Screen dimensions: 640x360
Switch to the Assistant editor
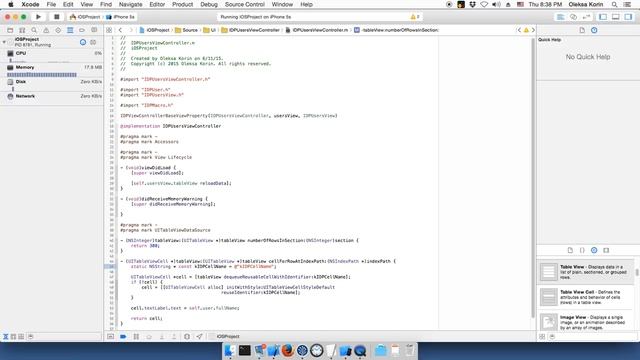(573, 17)
